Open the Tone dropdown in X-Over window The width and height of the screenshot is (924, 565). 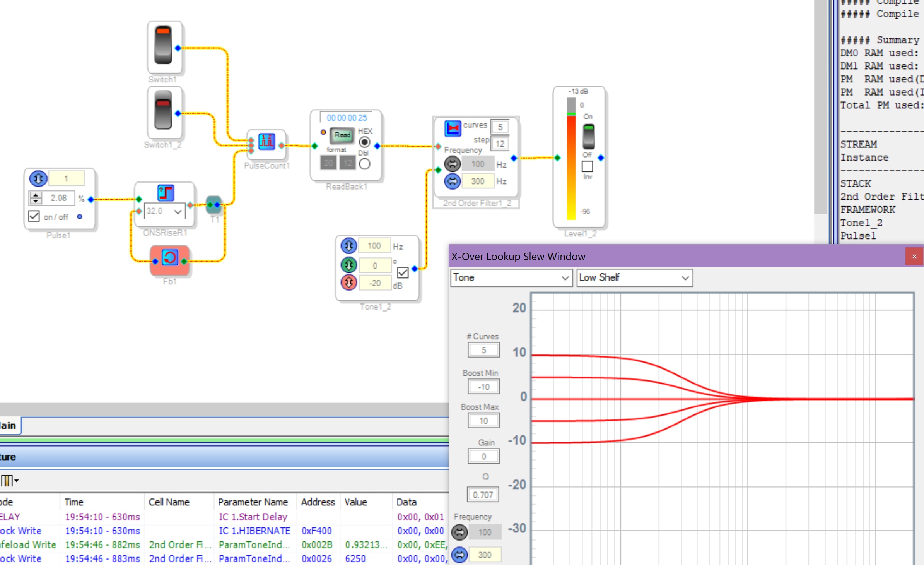pos(511,278)
